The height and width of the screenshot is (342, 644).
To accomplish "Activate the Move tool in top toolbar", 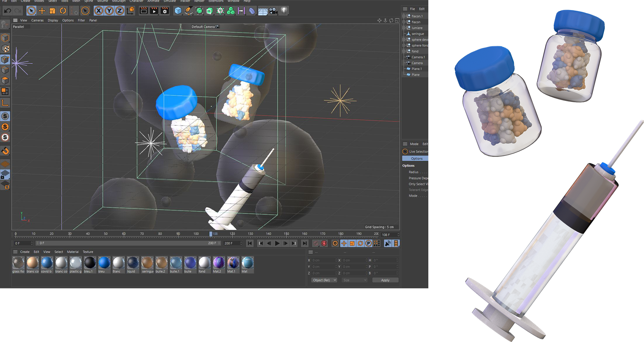I will click(42, 11).
